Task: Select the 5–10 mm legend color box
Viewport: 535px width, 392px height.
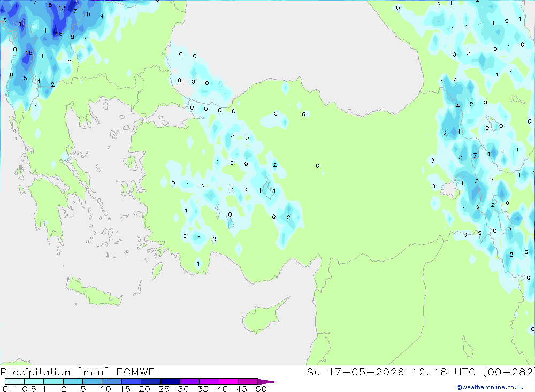Action: click(x=93, y=381)
